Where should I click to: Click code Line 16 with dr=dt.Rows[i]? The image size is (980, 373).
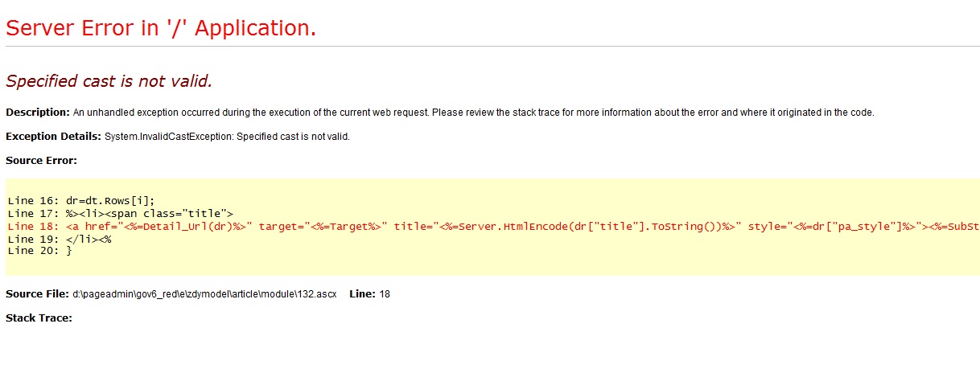(x=80, y=201)
